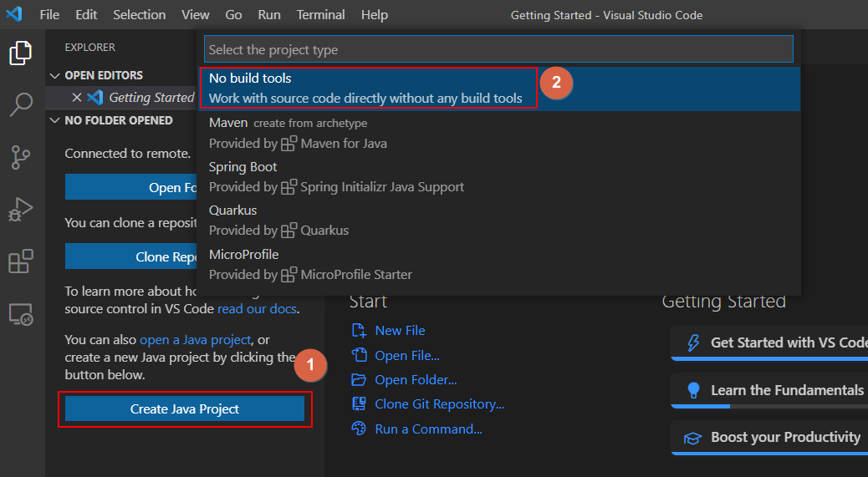This screenshot has height=477, width=868.
Task: Open Boost your Productivity walkthrough
Action: [769, 438]
